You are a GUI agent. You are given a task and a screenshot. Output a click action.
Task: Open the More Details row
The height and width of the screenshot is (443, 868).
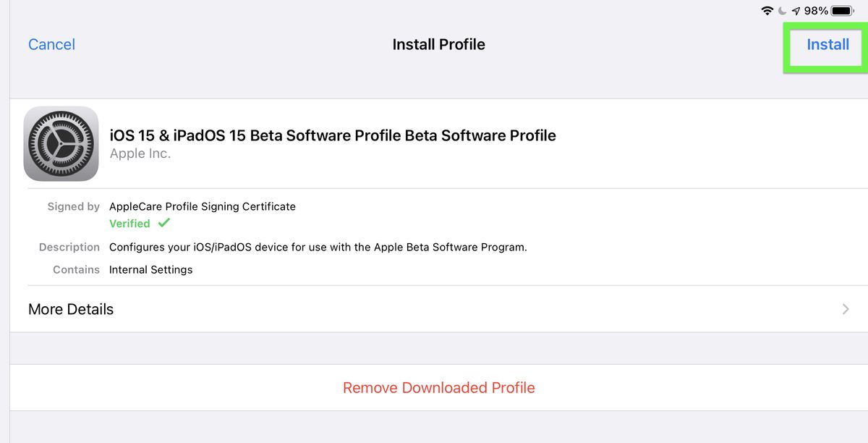coord(70,309)
